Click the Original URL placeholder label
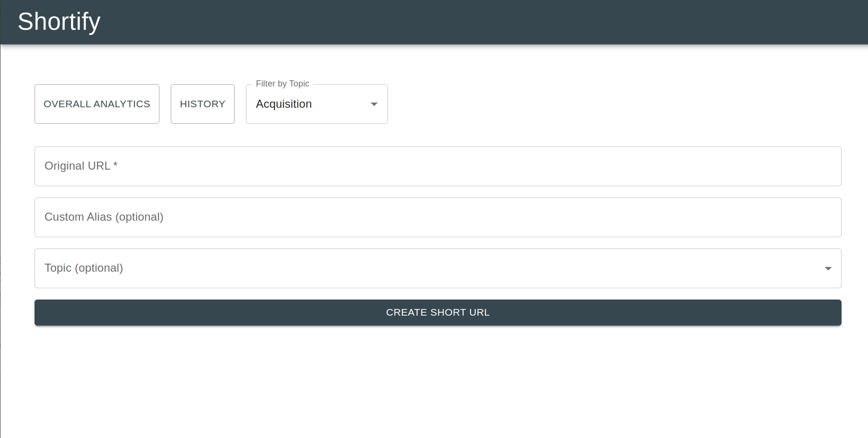The height and width of the screenshot is (438, 868). click(77, 166)
